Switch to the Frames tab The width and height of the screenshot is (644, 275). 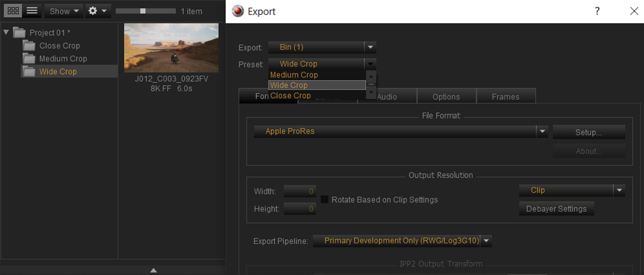[506, 97]
